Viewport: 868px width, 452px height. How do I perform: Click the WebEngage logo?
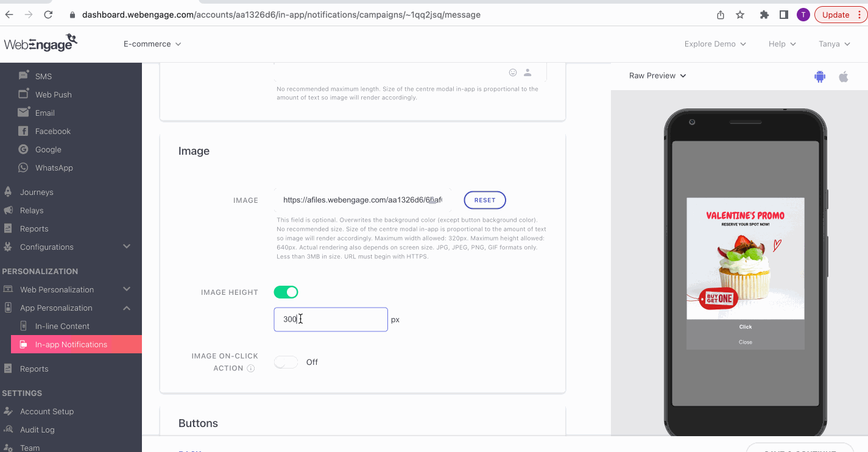tap(40, 43)
